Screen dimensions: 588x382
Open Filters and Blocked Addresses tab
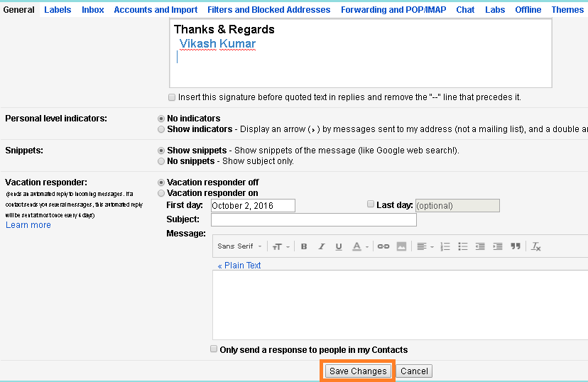click(x=269, y=10)
